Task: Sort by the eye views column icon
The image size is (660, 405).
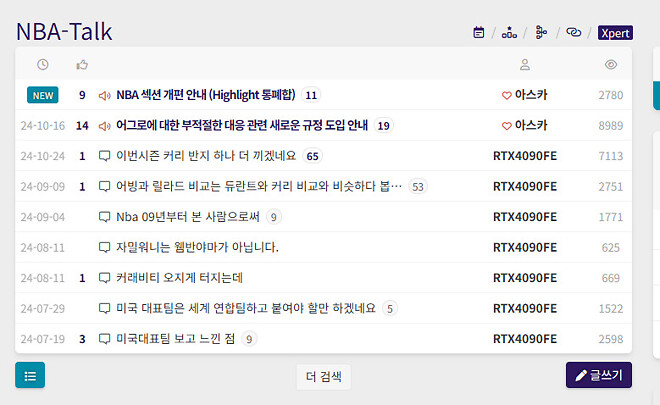Action: pos(611,64)
